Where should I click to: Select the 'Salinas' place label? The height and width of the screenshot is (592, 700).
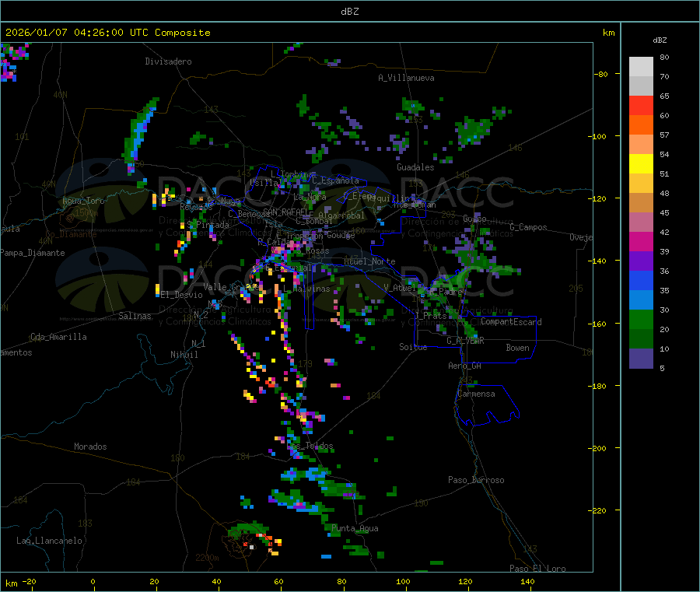(135, 316)
